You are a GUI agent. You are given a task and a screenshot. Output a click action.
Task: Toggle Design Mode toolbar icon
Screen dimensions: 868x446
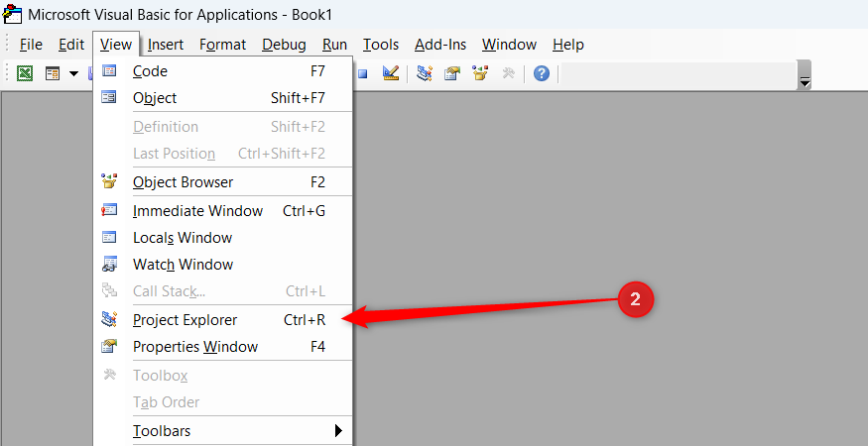coord(391,73)
